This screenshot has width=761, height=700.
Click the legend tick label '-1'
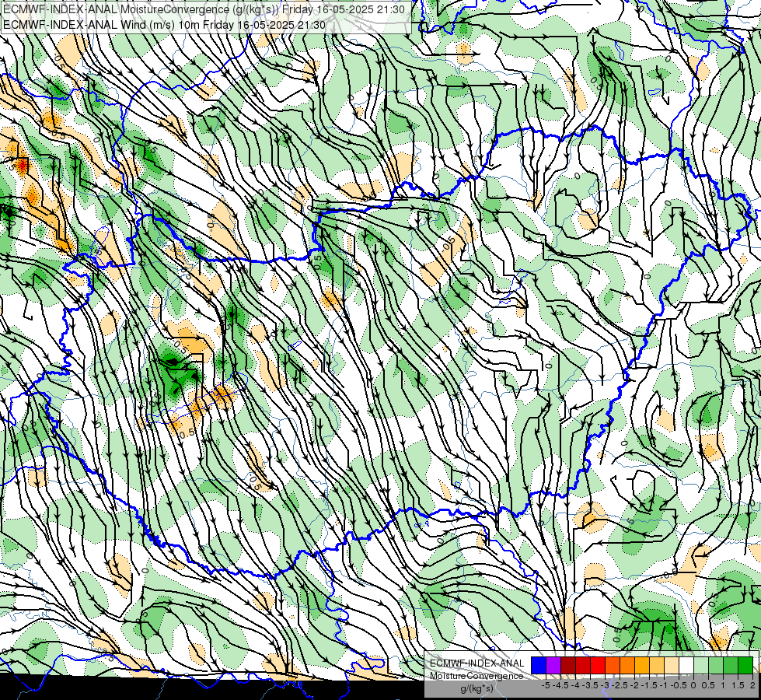(664, 685)
